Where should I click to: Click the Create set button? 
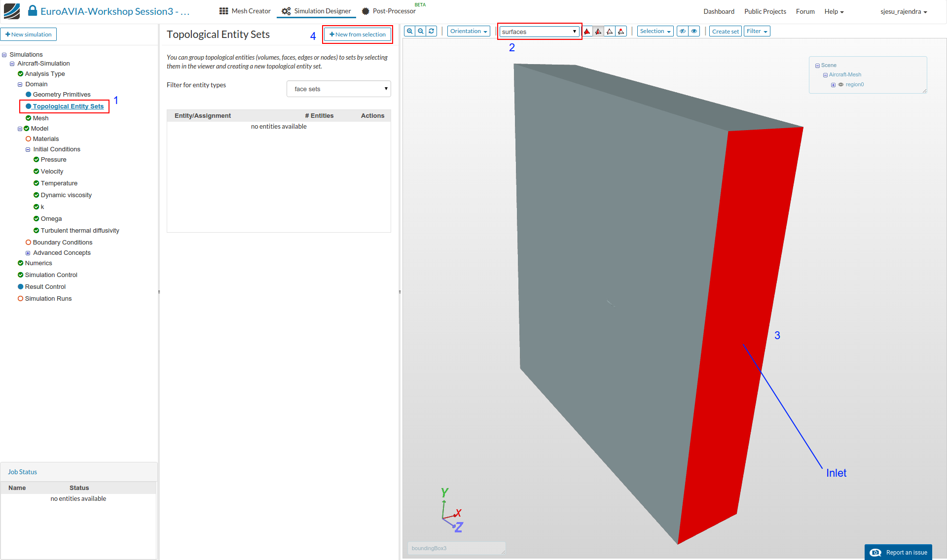coord(725,31)
